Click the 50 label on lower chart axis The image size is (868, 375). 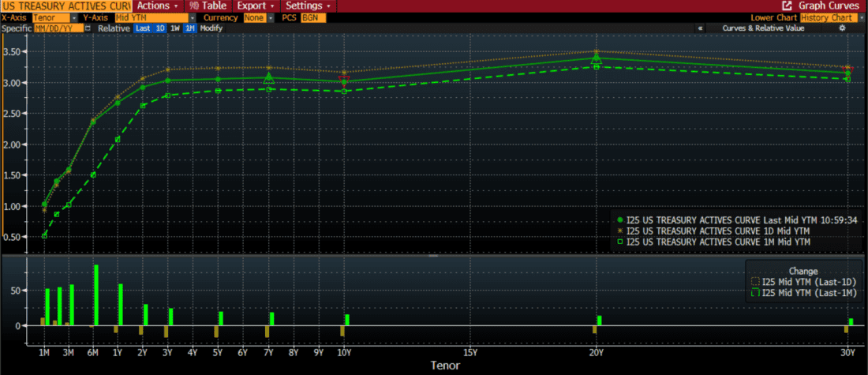coord(17,291)
